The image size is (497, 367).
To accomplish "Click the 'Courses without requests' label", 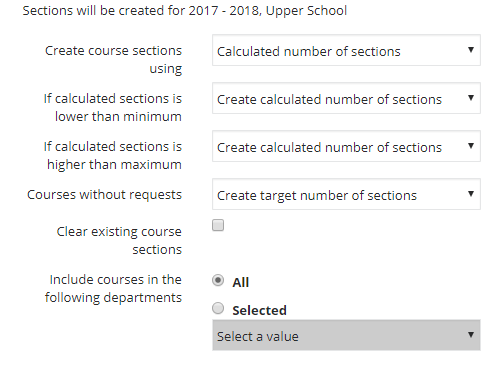I will click(x=104, y=195).
